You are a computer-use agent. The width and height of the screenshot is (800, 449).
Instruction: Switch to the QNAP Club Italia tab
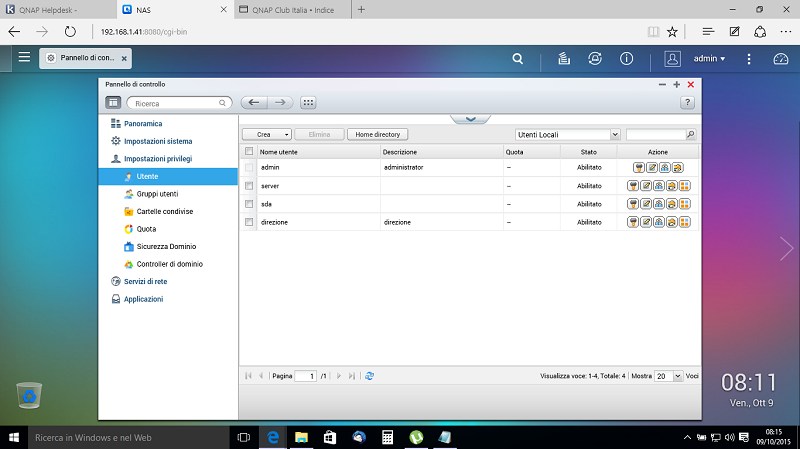point(295,9)
